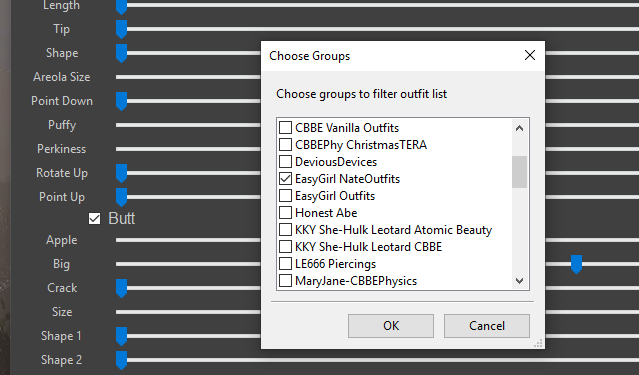The image size is (639, 375).
Task: Enable the DeviousDevices group checkbox
Action: click(x=285, y=162)
